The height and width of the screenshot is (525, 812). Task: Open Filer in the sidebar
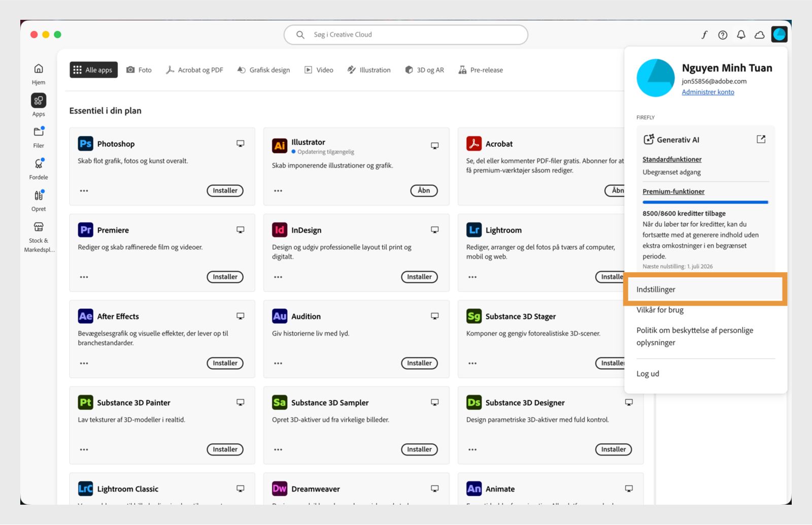[x=39, y=132]
